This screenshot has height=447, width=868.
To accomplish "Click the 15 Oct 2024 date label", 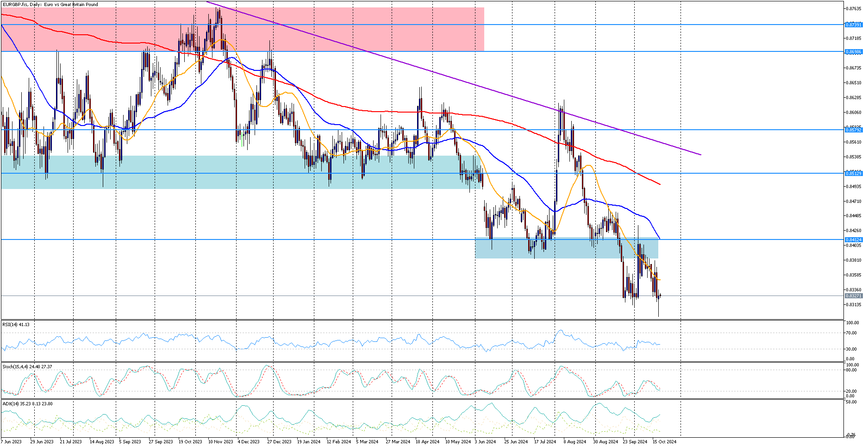I will tap(664, 442).
